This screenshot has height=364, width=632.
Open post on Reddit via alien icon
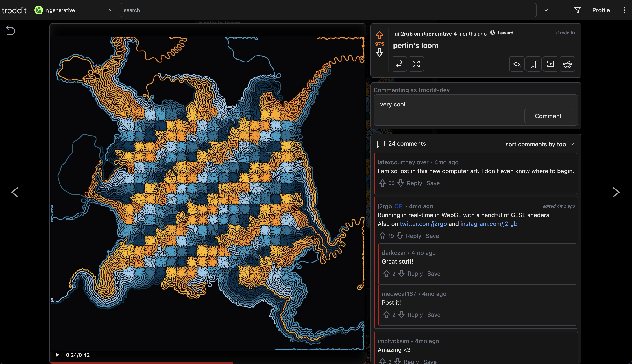tap(567, 64)
